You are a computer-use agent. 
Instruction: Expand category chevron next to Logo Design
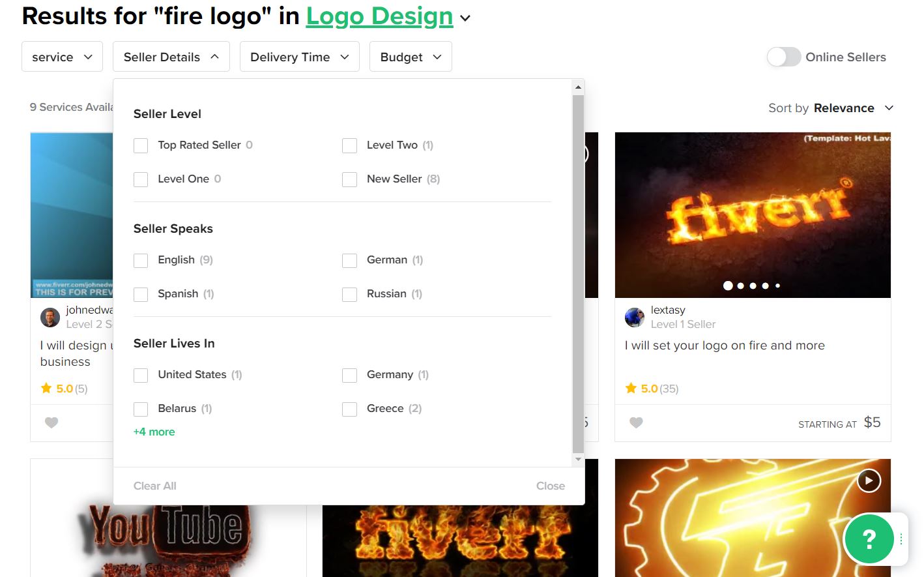pyautogui.click(x=465, y=18)
